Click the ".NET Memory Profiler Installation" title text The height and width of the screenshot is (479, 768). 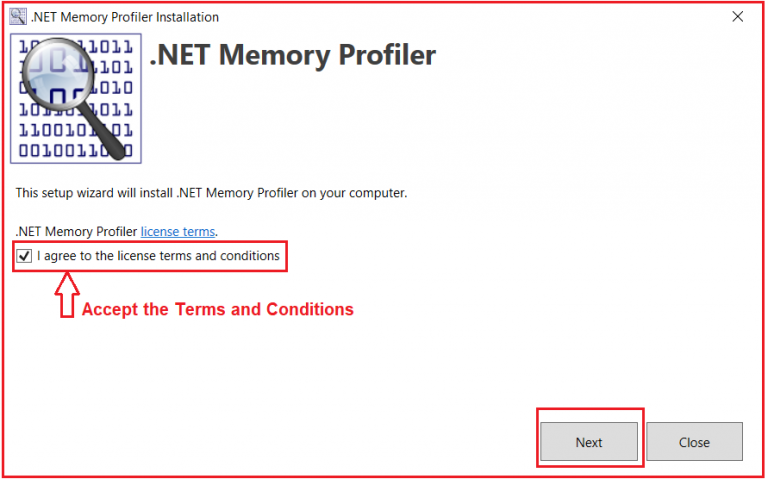pos(125,17)
